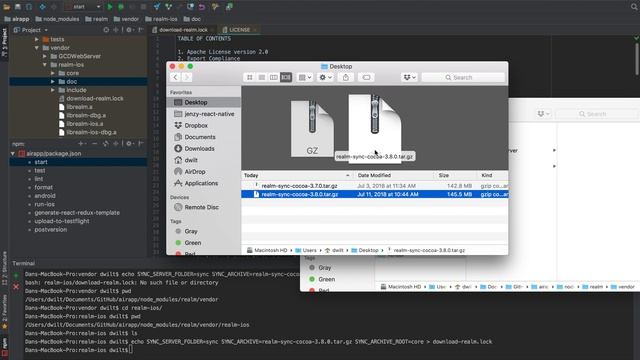640x360 pixels.
Task: Switch Desktop Finder to icon view
Action: tap(250, 77)
